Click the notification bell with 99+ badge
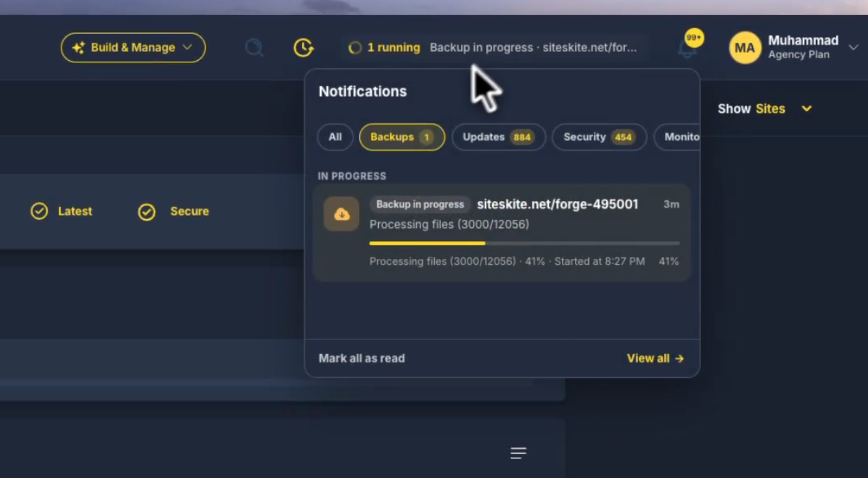Image resolution: width=868 pixels, height=478 pixels. pos(688,48)
